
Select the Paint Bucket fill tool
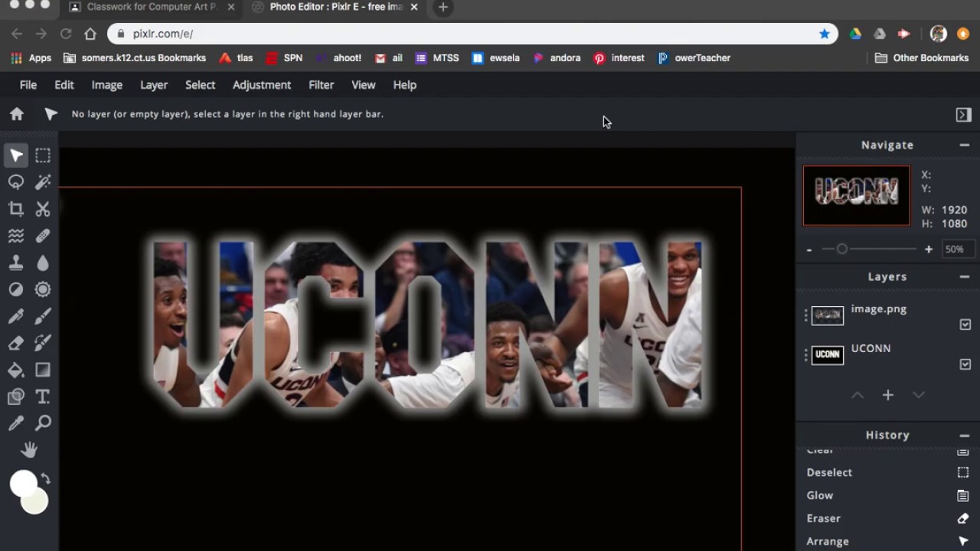click(16, 370)
